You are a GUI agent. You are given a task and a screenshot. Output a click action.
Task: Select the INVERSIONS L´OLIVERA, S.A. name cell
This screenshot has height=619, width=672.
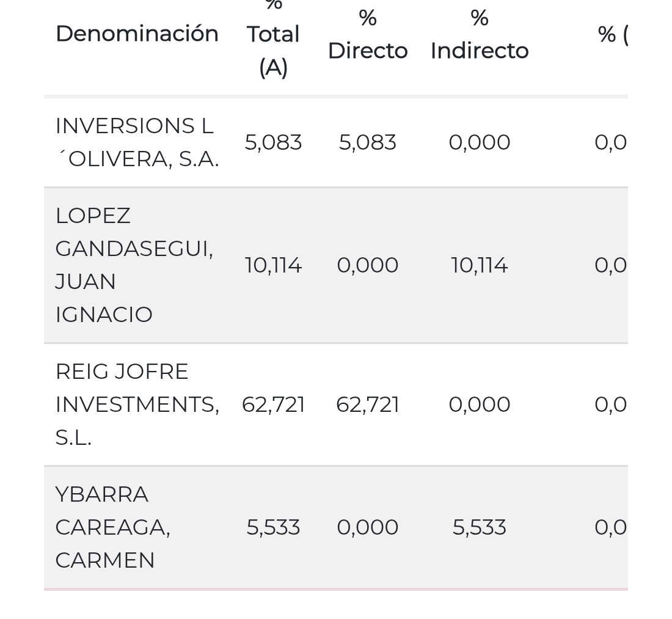[137, 142]
